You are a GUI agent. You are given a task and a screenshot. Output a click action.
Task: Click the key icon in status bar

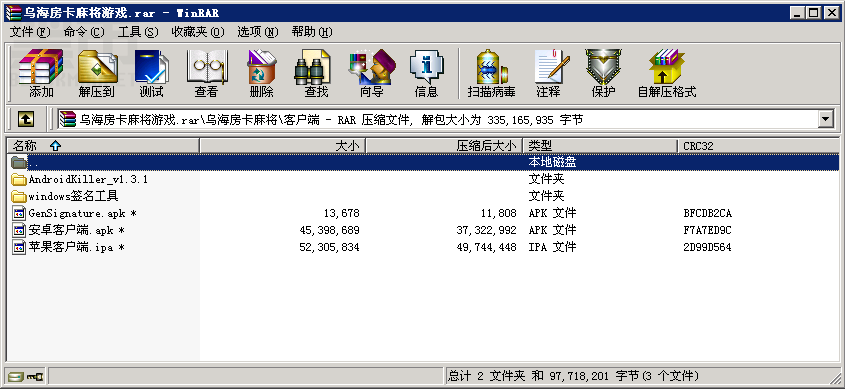tap(34, 376)
